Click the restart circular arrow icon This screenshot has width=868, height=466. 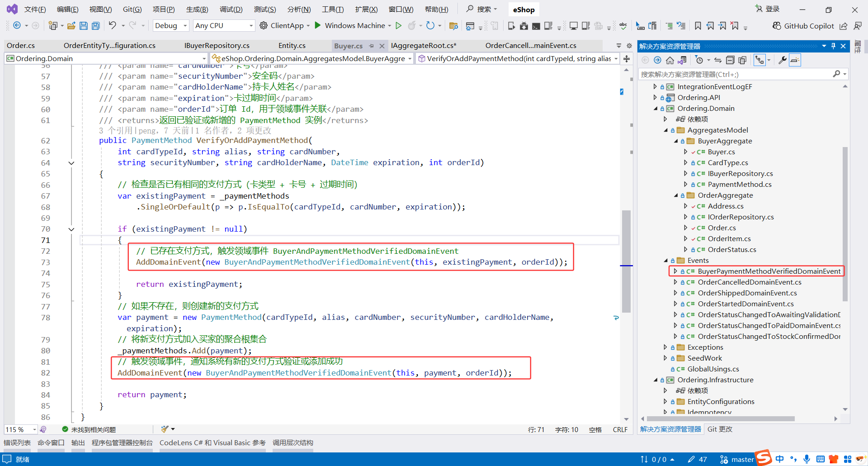tap(430, 25)
